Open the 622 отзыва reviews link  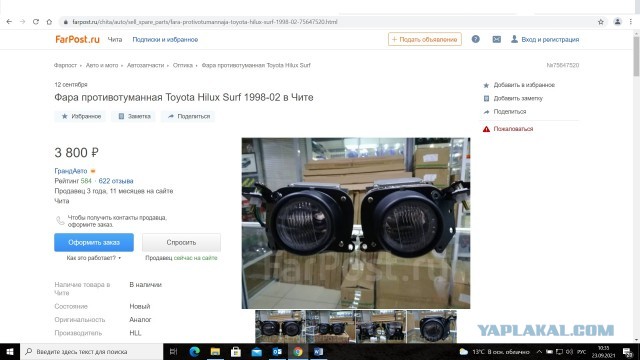(x=116, y=181)
